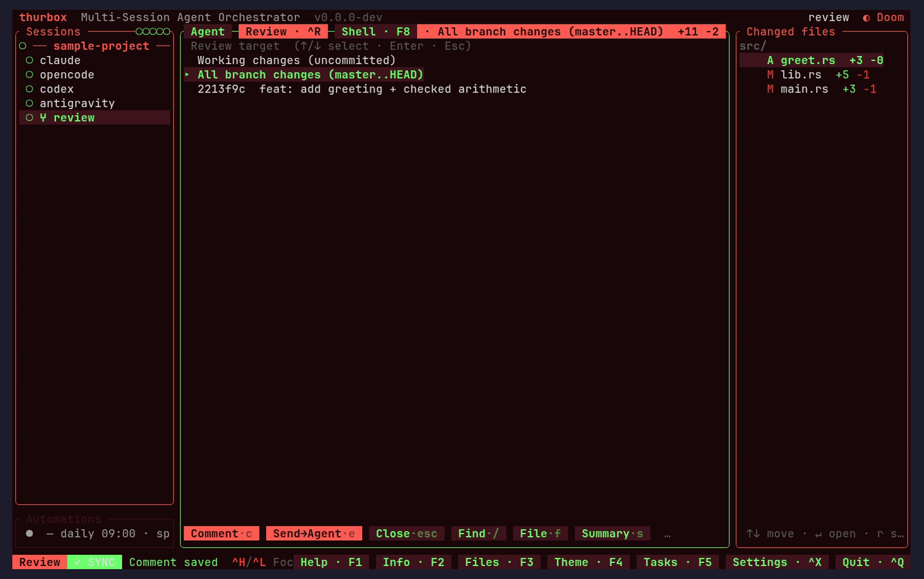Viewport: 924px width, 579px height.
Task: Click the open hint in Changed files footer
Action: point(835,533)
